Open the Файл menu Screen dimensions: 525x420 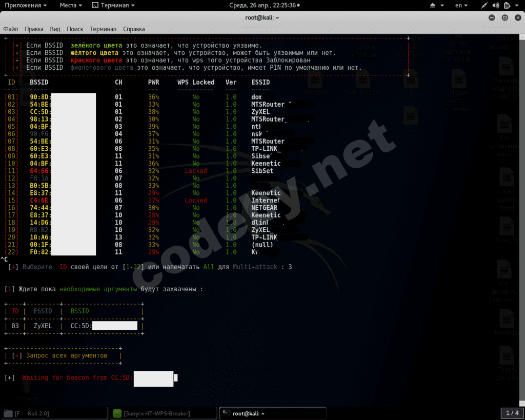pos(11,29)
